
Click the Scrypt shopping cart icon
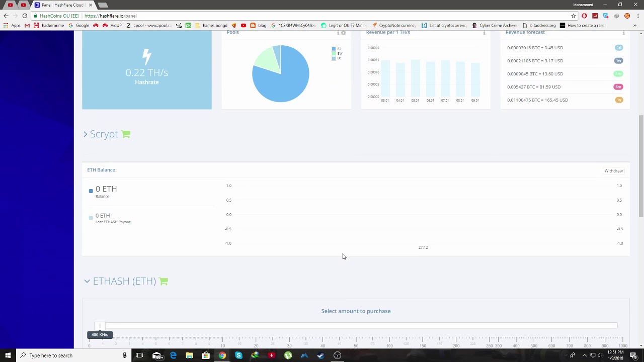[126, 134]
